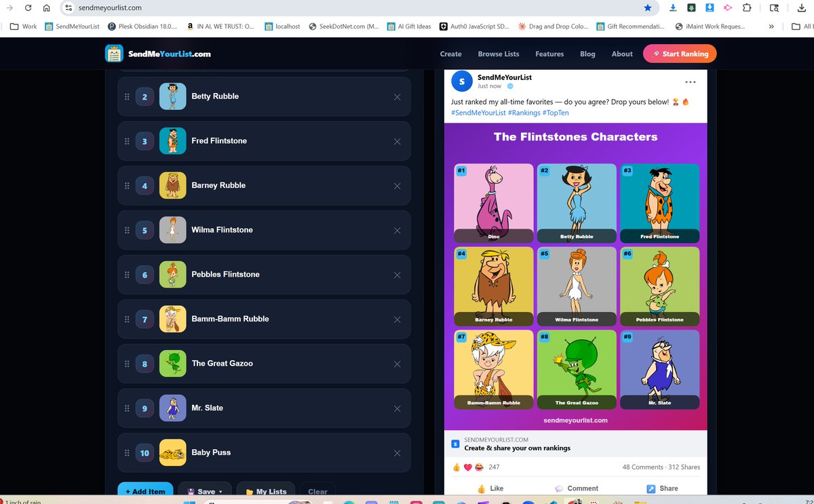Image resolution: width=814 pixels, height=504 pixels.
Task: Remove Pebbles Flintstone with its X icon
Action: click(398, 275)
